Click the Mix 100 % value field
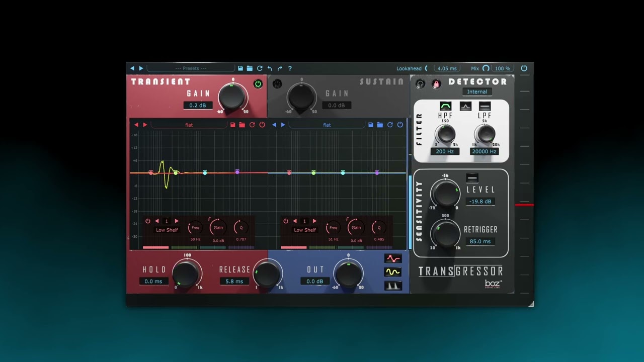This screenshot has width=644, height=362. pyautogui.click(x=502, y=68)
